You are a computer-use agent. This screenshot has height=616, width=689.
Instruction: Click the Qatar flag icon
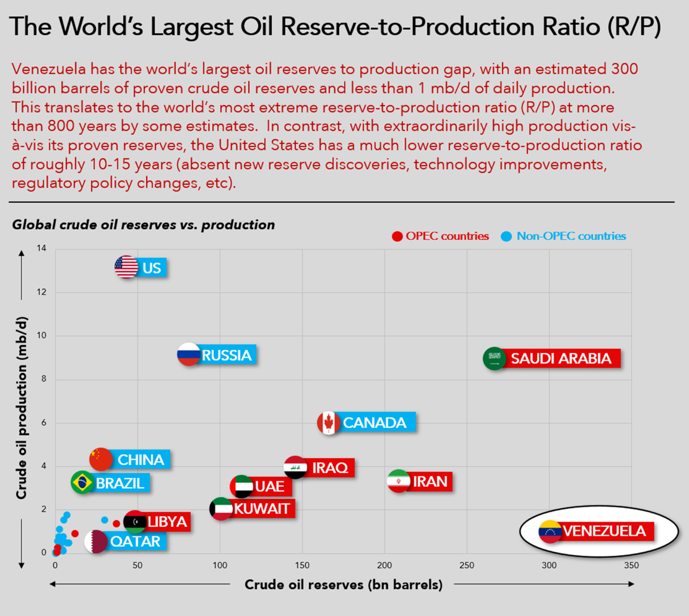[x=96, y=541]
